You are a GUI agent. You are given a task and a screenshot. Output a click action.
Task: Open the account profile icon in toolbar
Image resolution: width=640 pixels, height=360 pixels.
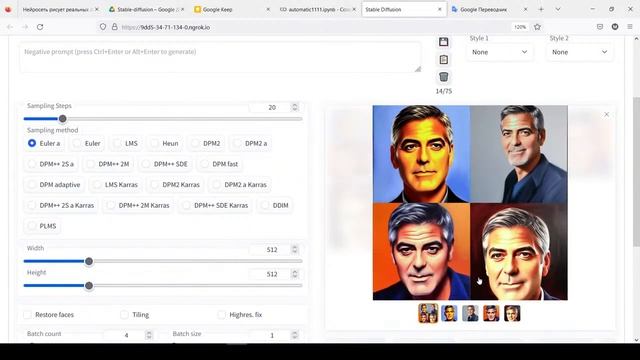click(615, 27)
